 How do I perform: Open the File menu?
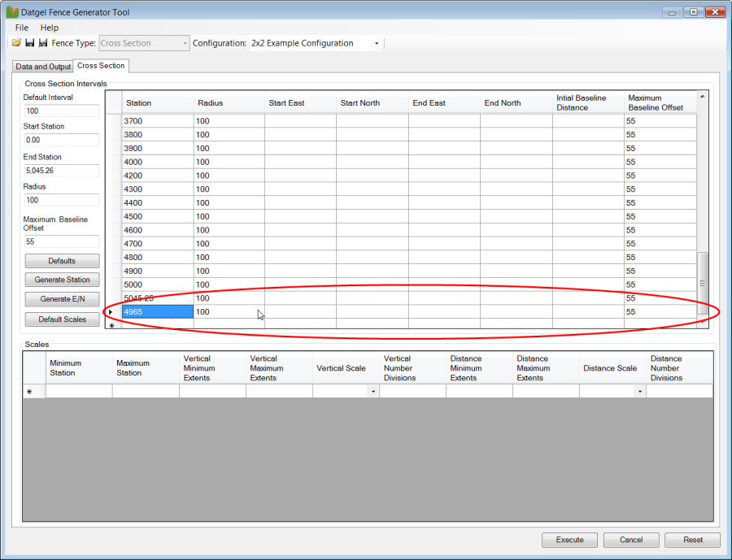pos(22,28)
